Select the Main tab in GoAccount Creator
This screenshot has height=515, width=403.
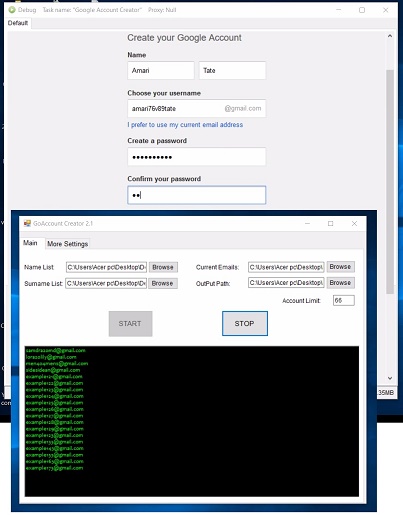tap(30, 243)
